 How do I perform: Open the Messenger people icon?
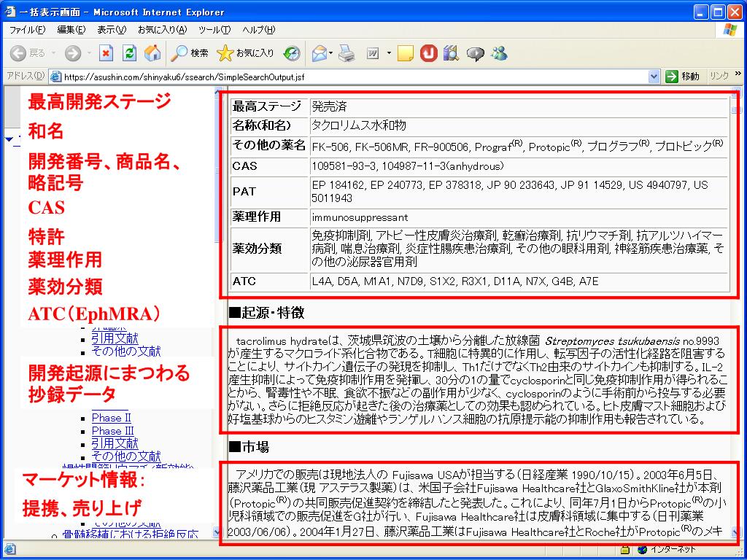(499, 52)
